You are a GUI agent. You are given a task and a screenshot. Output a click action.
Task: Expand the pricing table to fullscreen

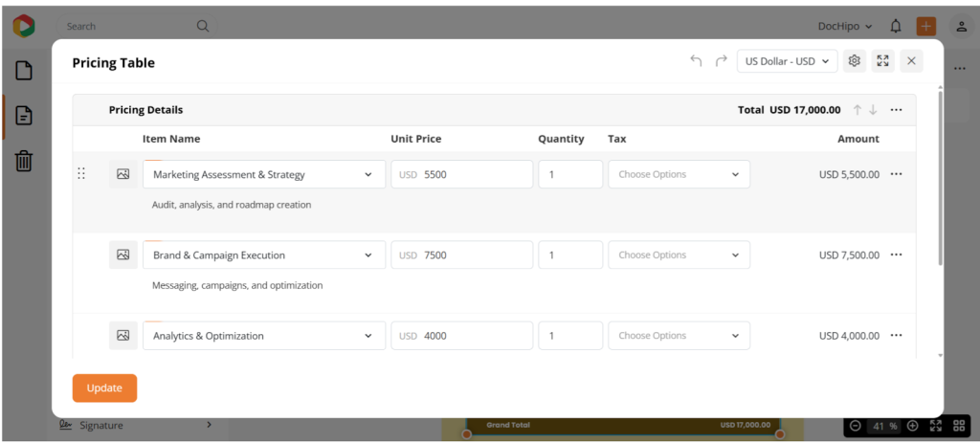point(882,61)
